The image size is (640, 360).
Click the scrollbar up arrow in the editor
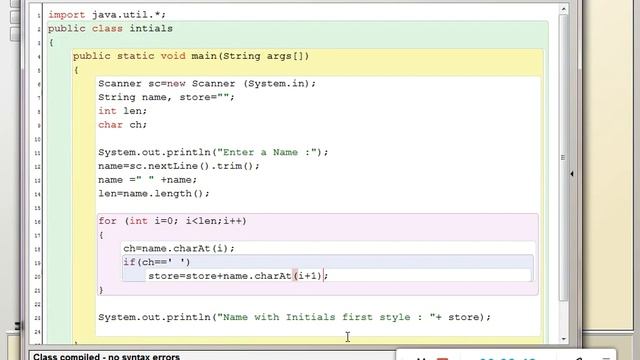[x=564, y=9]
